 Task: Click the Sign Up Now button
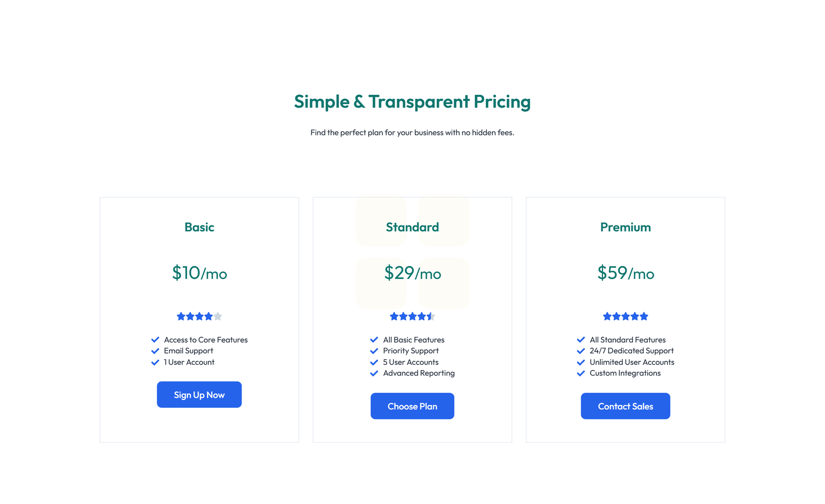point(199,394)
